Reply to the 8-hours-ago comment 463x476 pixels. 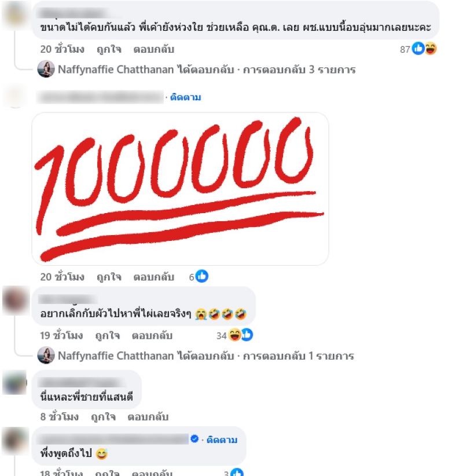pos(148,417)
